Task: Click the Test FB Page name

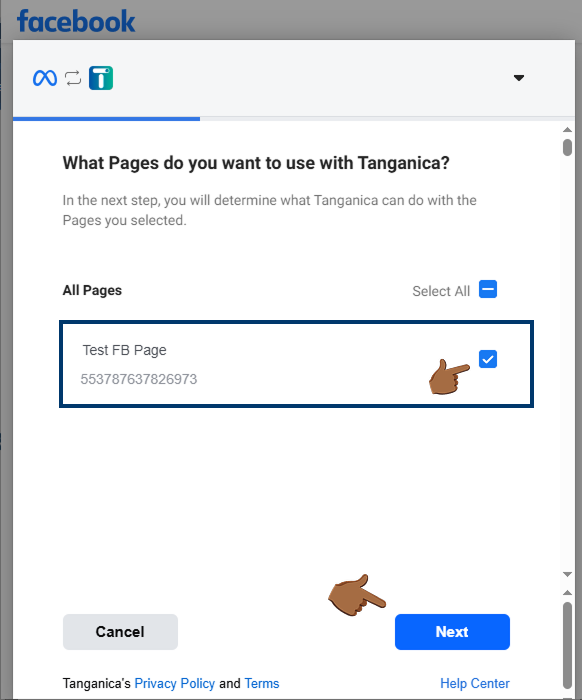Action: (124, 350)
